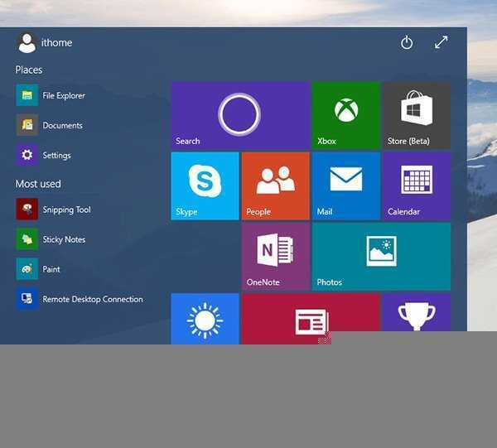Click the Paint label text
Screen dimensions: 497x448
coord(51,269)
